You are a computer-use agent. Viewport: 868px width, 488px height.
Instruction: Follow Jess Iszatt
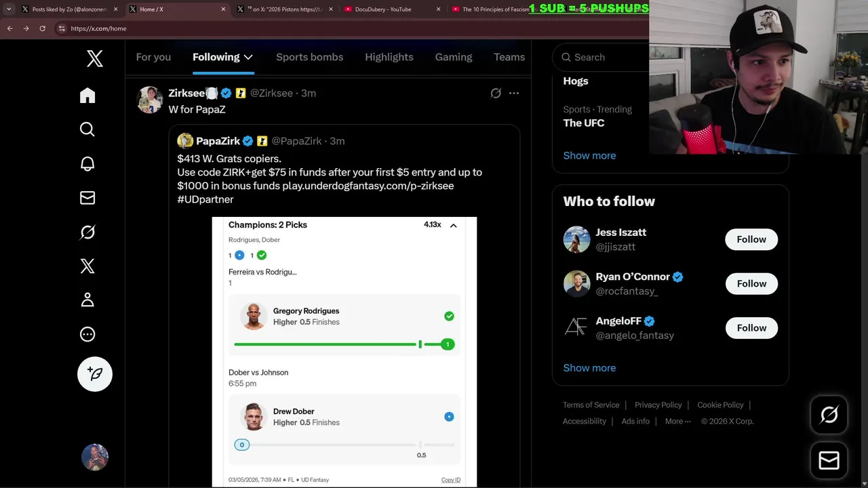[x=751, y=239]
